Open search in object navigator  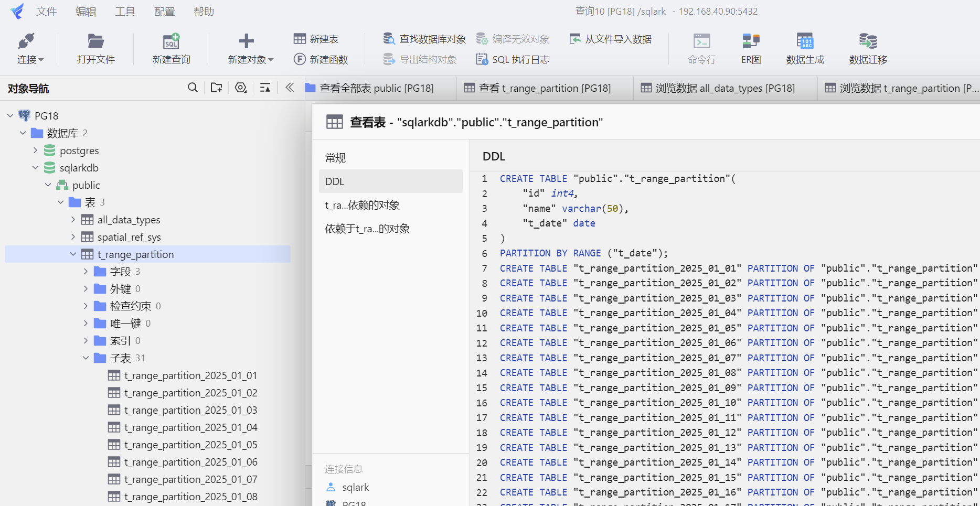[x=193, y=88]
